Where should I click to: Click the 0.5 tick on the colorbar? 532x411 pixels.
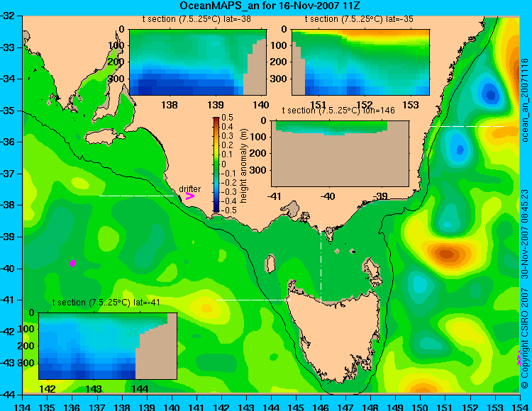[x=227, y=117]
